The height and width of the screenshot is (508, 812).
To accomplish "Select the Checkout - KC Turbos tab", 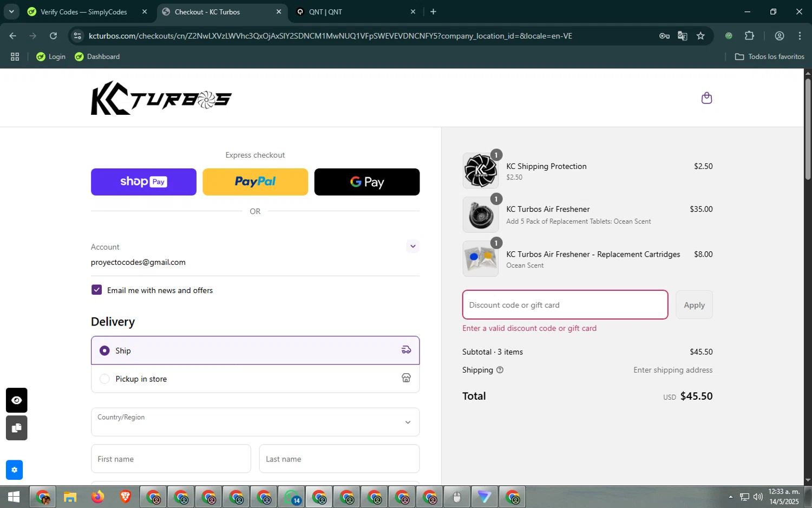I will pyautogui.click(x=207, y=11).
